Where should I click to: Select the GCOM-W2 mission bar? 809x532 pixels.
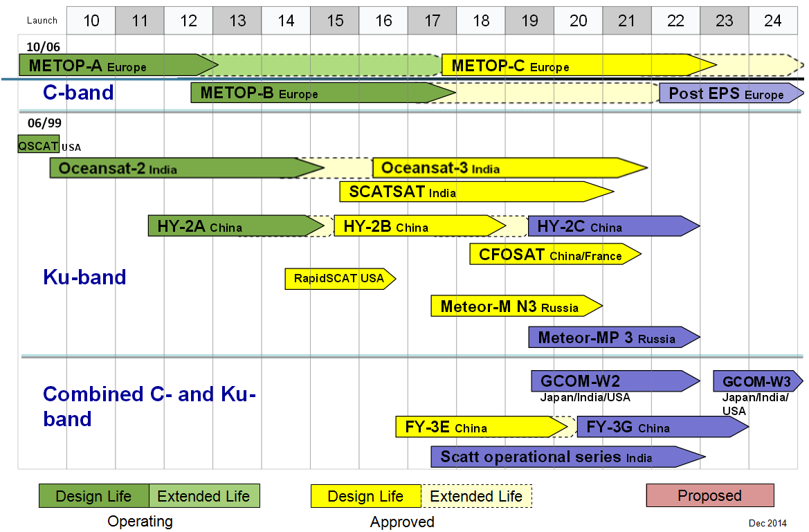(612, 381)
